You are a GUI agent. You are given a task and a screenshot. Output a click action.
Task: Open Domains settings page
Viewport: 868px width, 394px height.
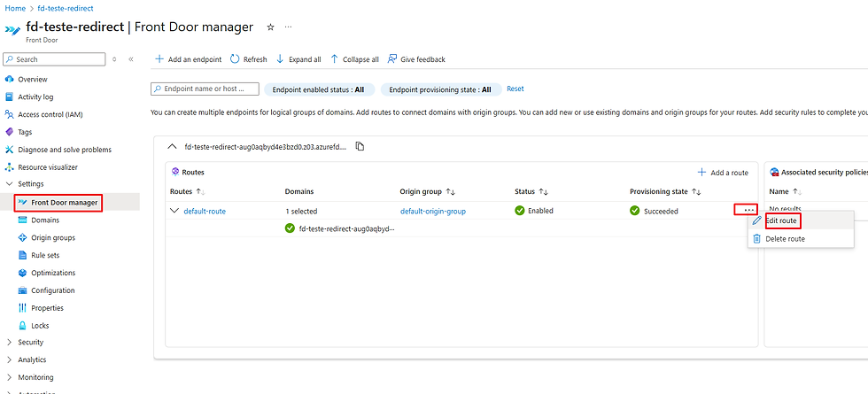point(45,220)
